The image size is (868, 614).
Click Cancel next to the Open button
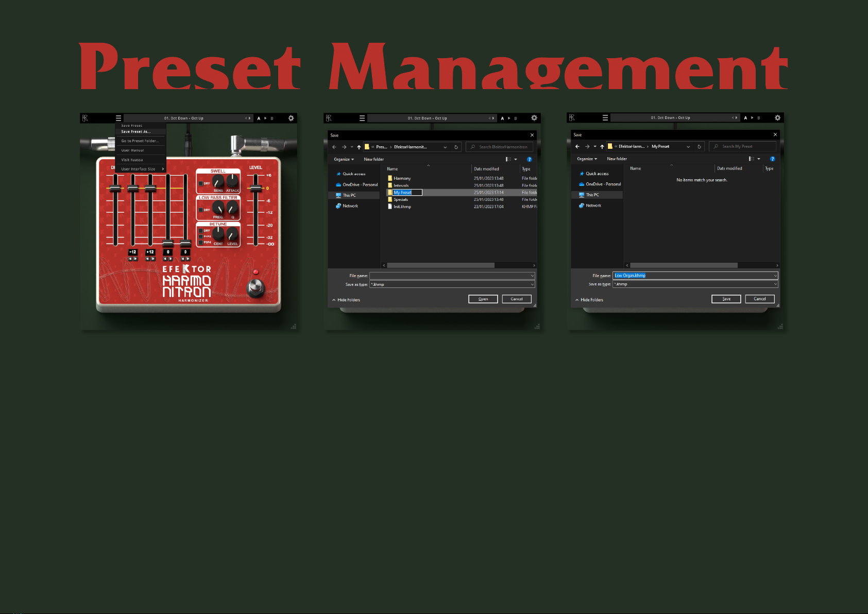pyautogui.click(x=517, y=299)
